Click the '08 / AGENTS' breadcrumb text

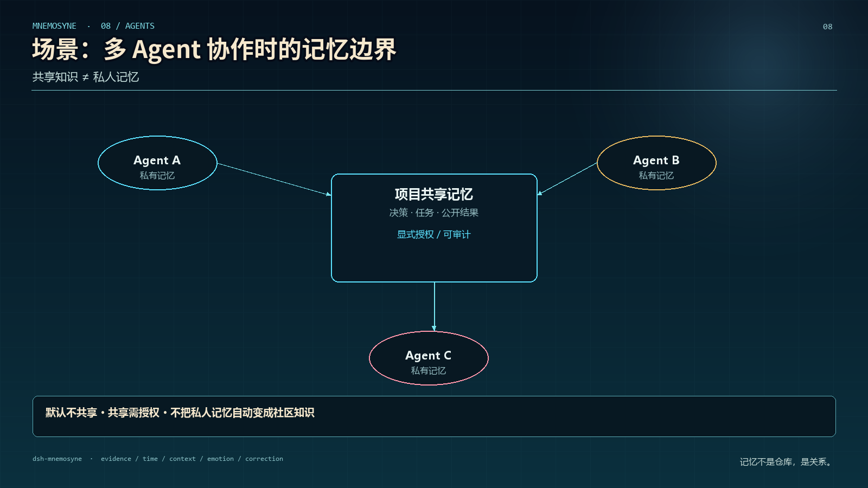[x=127, y=26]
